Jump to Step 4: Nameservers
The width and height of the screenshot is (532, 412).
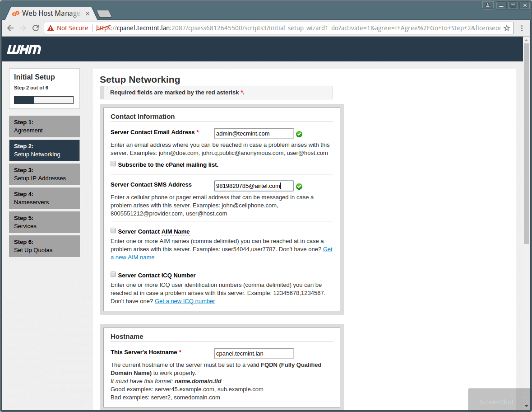[x=45, y=198]
